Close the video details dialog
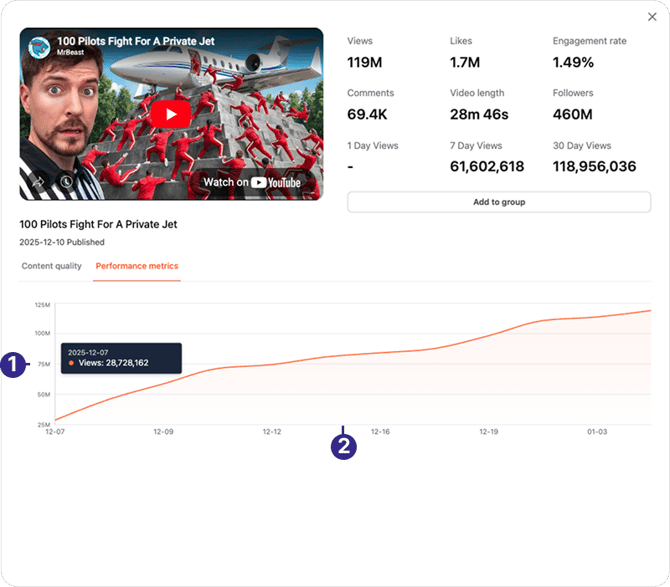The width and height of the screenshot is (670, 587). tap(652, 17)
